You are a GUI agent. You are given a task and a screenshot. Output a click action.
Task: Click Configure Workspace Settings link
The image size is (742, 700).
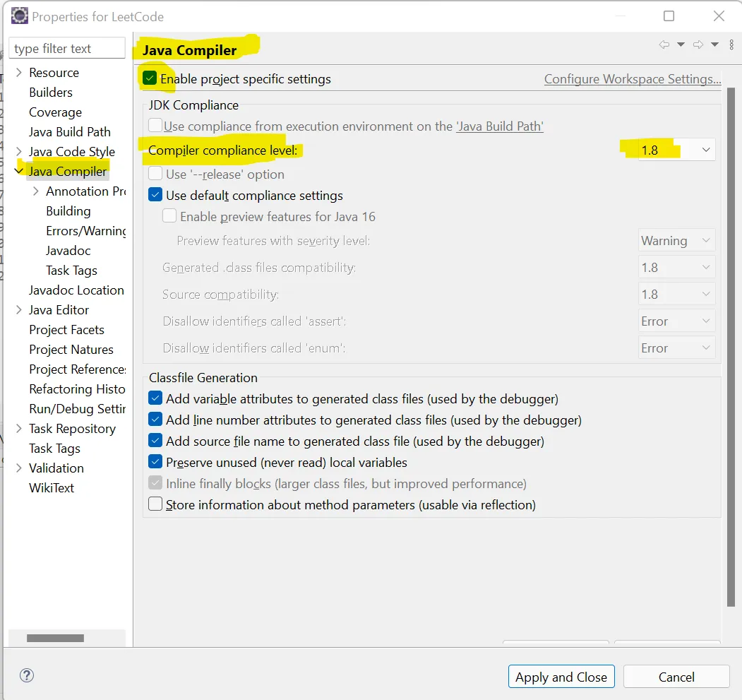(632, 78)
